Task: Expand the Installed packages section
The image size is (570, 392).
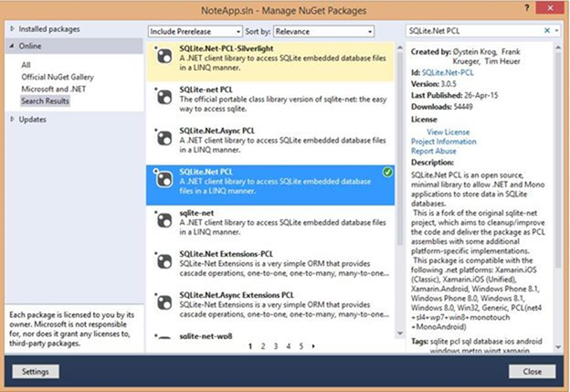Action: point(12,28)
